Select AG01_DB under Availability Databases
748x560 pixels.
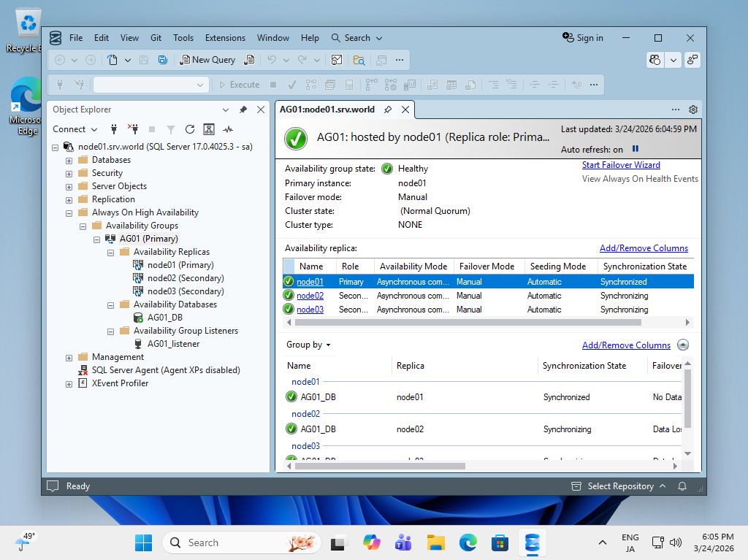(x=165, y=317)
